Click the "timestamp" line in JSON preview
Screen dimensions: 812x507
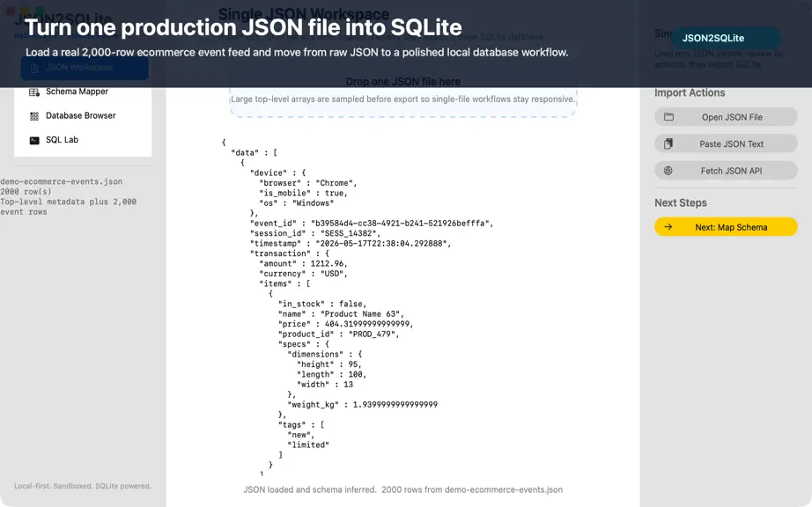[350, 243]
